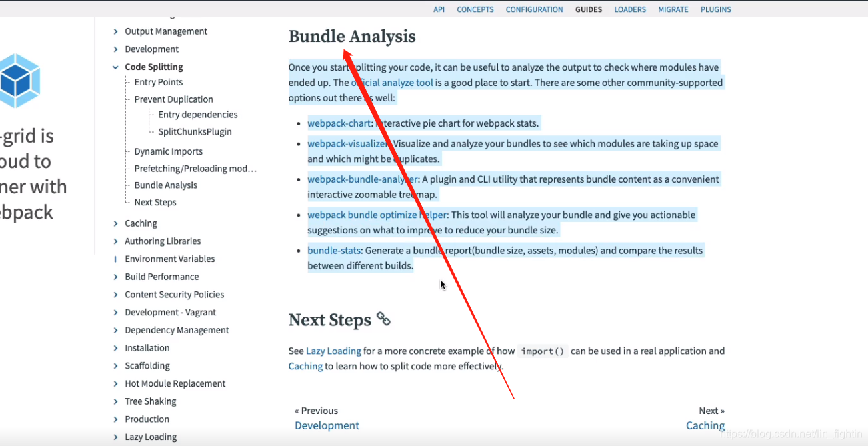This screenshot has height=446, width=868.
Task: Go to Dynamic Imports section
Action: point(169,151)
